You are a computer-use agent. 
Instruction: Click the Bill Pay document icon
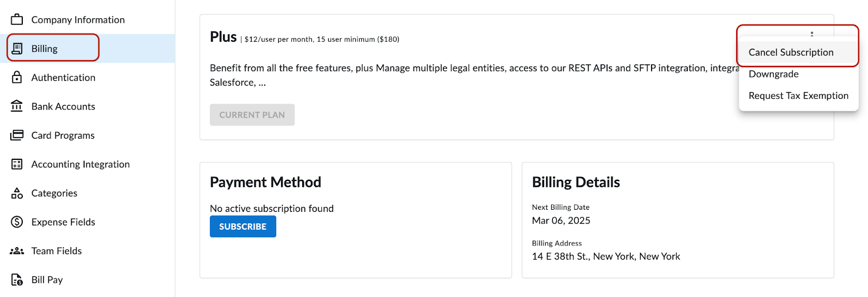click(17, 280)
